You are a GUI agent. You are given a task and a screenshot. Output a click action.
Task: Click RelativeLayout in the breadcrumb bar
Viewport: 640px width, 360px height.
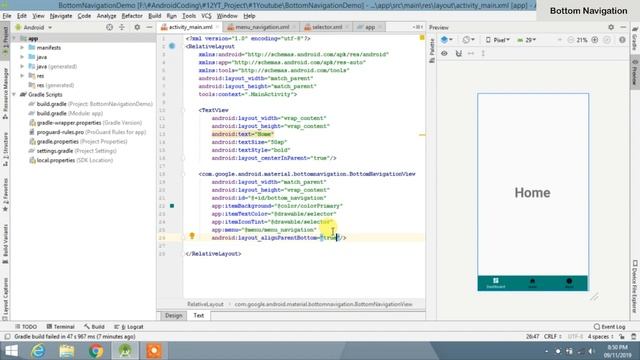[205, 304]
